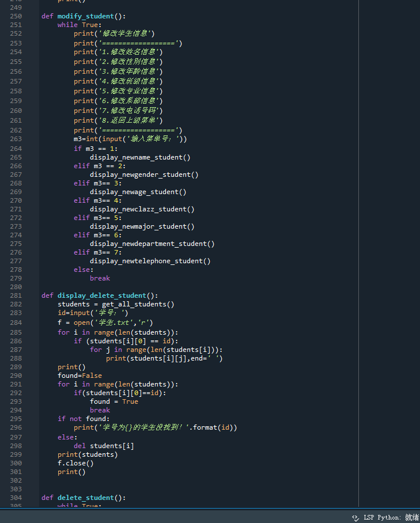
Task: Click the string '2.修改性别信息'
Action: click(129, 62)
